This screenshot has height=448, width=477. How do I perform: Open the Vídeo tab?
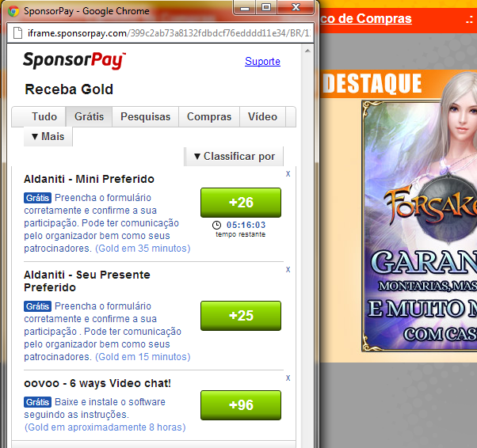[262, 116]
